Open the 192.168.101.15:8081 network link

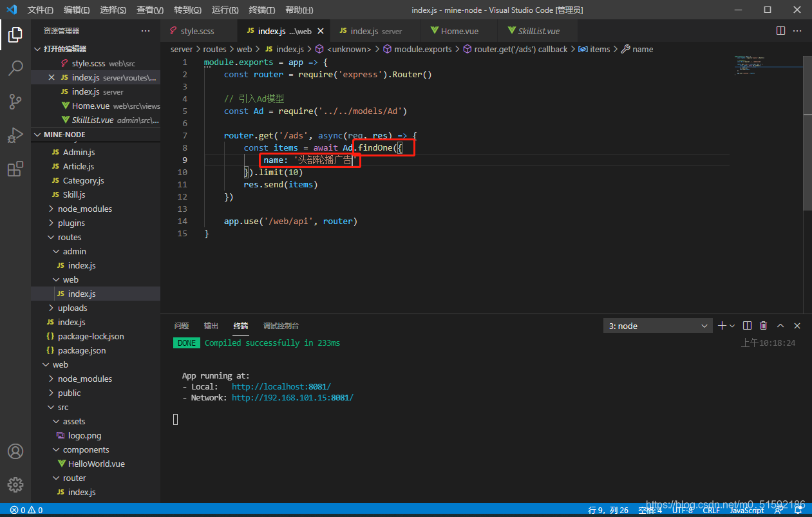292,398
